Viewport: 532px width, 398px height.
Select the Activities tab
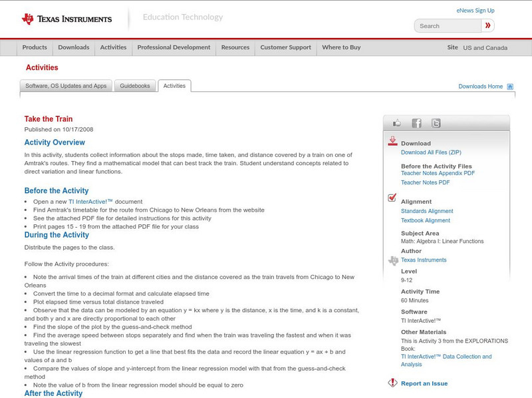pos(174,86)
